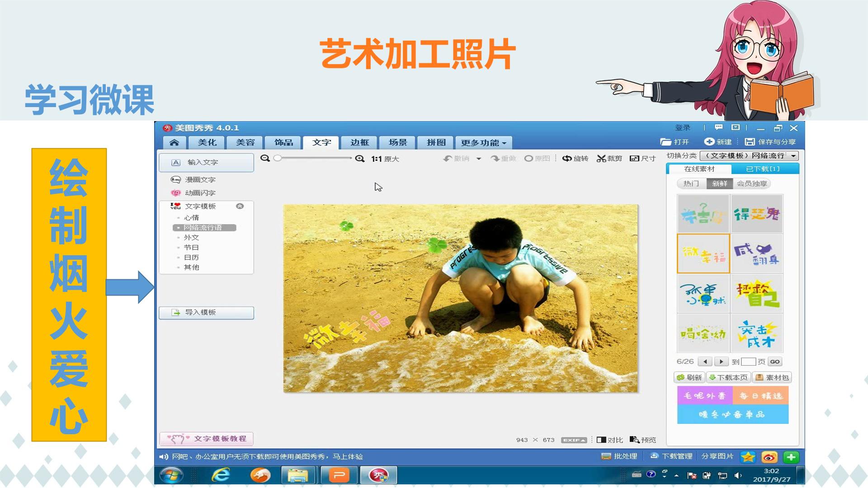868x488 pixels.
Task: Click the zoom slider handle
Action: [x=278, y=158]
